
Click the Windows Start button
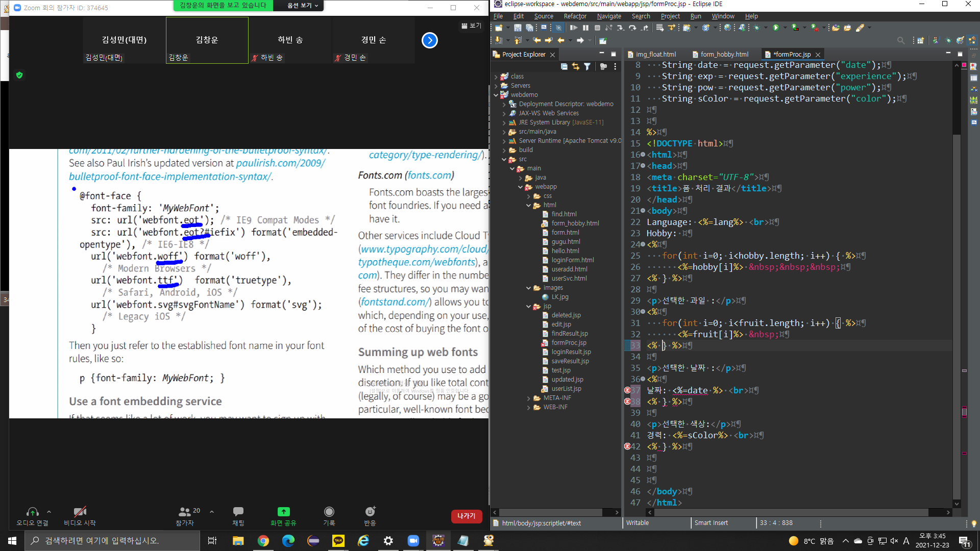coord(12,540)
